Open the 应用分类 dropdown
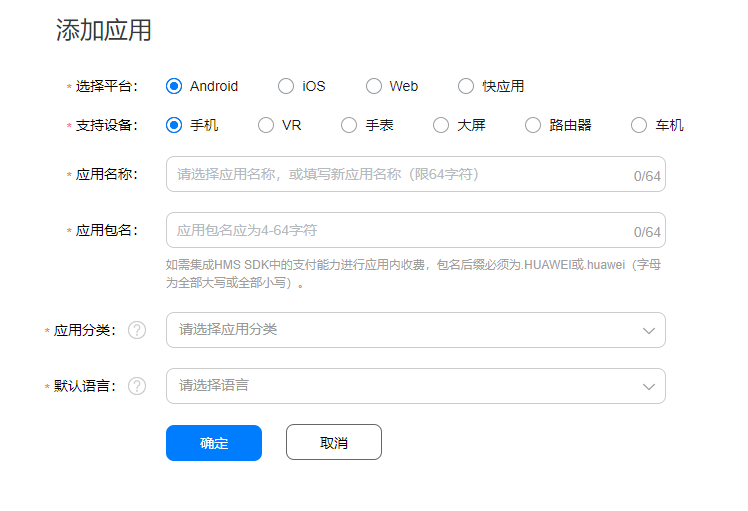The height and width of the screenshot is (511, 748). pyautogui.click(x=416, y=330)
